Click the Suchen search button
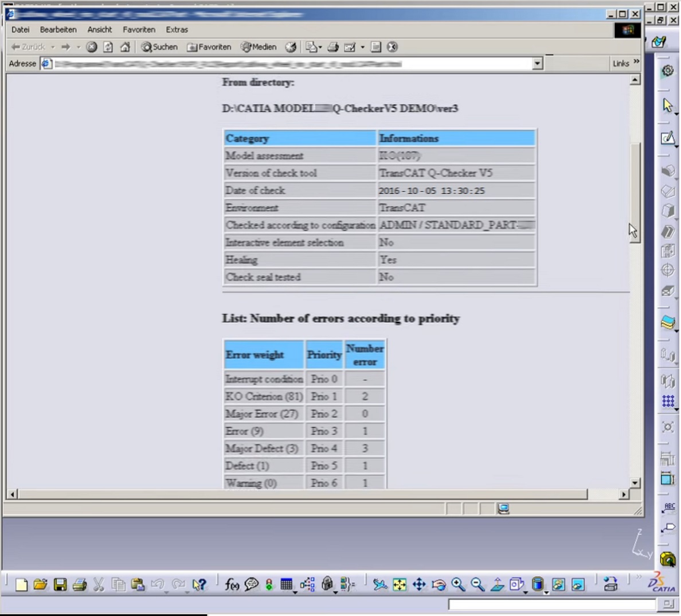Image resolution: width=681 pixels, height=616 pixels. 159,47
